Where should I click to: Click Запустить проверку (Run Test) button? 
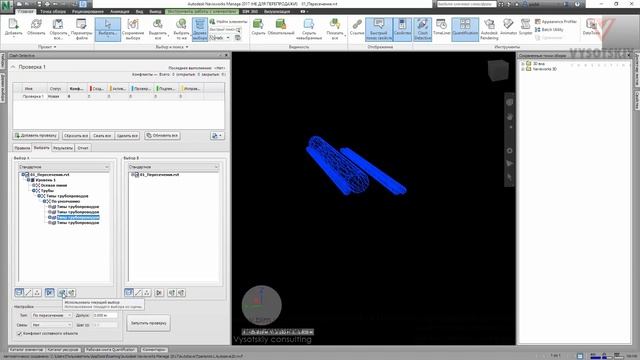(149, 323)
